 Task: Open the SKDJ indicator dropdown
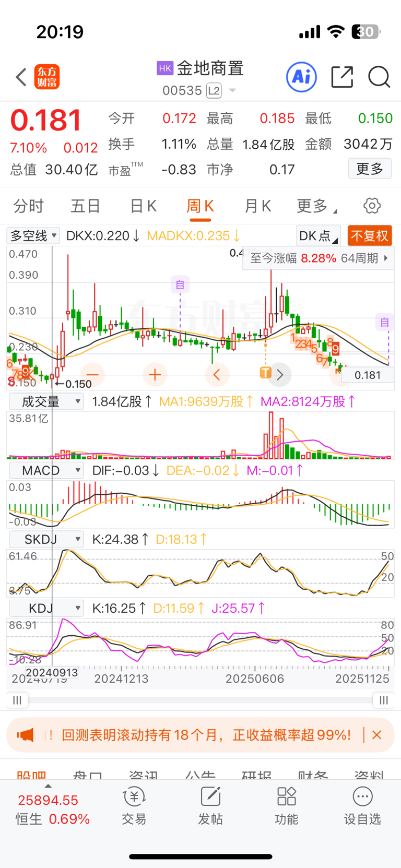pyautogui.click(x=47, y=539)
